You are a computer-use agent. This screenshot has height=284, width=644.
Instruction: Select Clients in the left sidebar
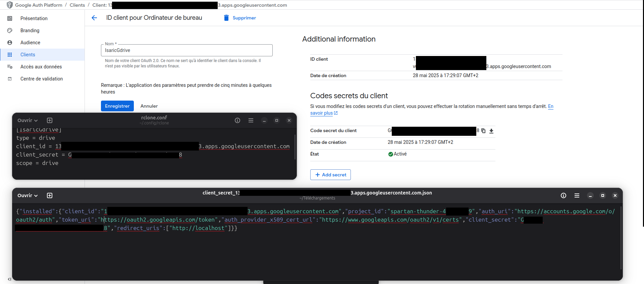tap(42, 55)
